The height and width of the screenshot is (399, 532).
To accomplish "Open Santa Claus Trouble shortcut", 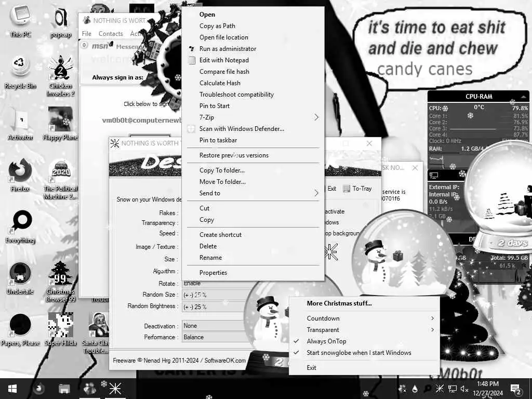I will (x=96, y=333).
